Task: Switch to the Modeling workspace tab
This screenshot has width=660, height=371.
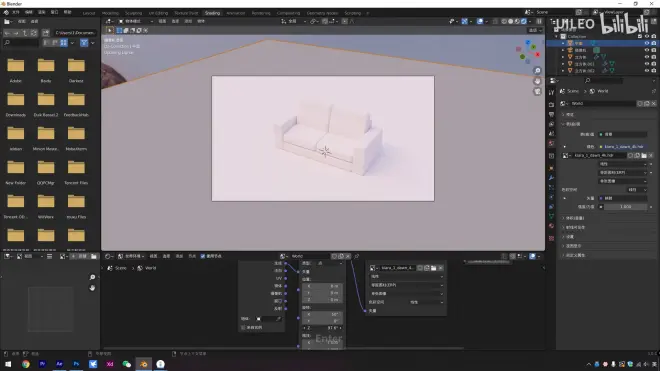Action: pos(110,13)
